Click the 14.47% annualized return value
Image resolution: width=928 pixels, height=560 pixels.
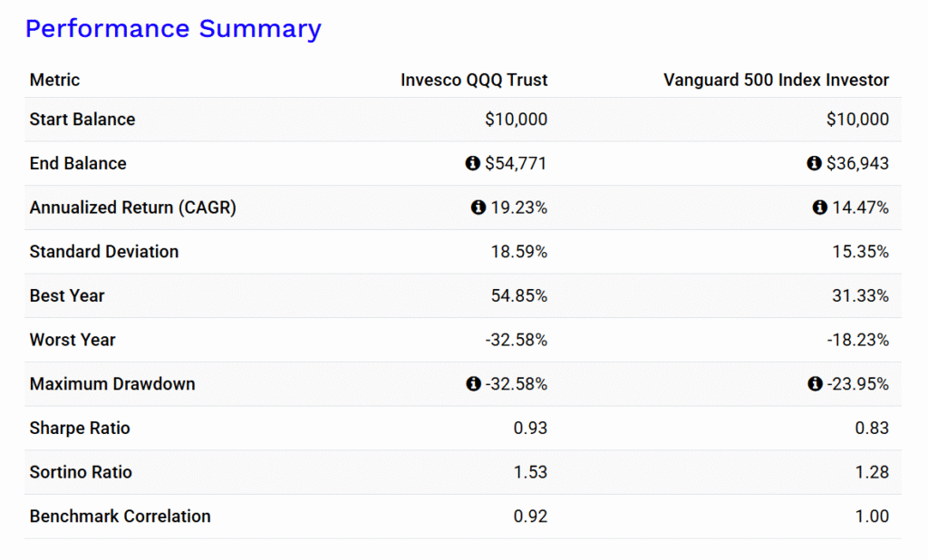click(x=861, y=208)
